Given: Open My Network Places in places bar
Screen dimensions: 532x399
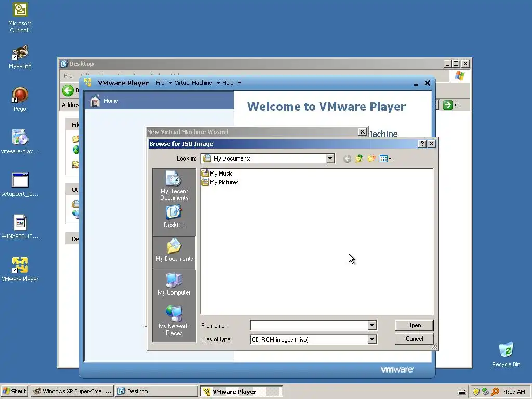Looking at the screenshot, I should coord(174,321).
